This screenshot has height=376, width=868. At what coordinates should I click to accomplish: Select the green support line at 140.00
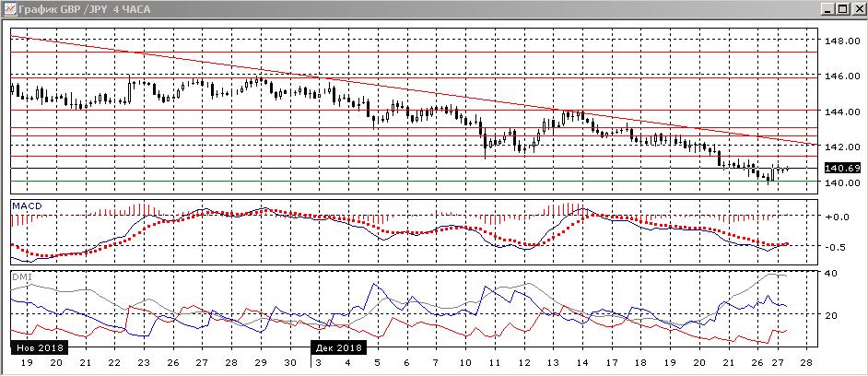pyautogui.click(x=414, y=181)
